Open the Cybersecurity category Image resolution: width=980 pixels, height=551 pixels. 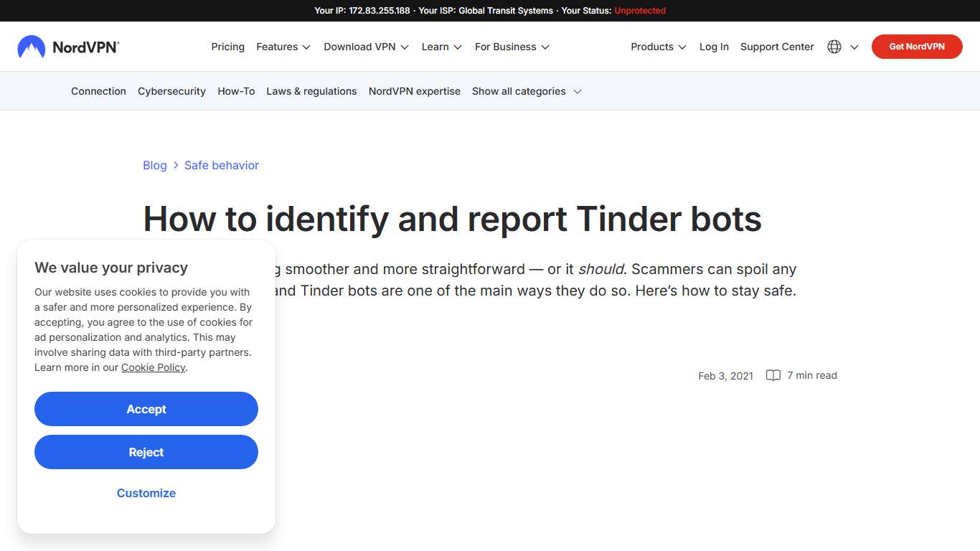[x=171, y=91]
